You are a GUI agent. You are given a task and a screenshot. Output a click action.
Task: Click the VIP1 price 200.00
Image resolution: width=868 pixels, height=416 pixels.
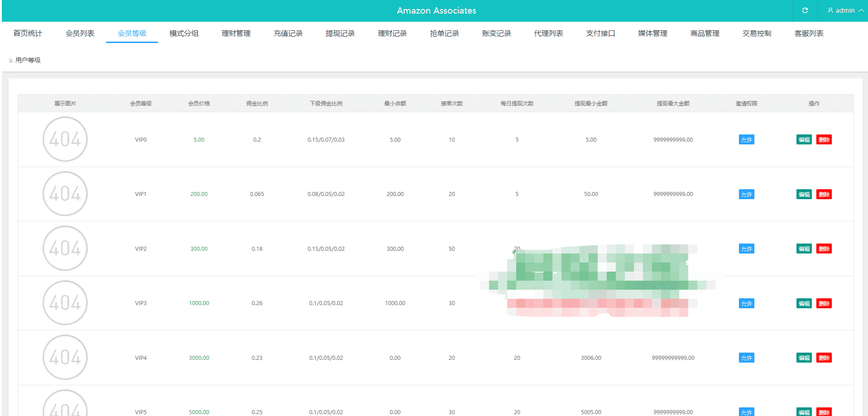point(199,194)
